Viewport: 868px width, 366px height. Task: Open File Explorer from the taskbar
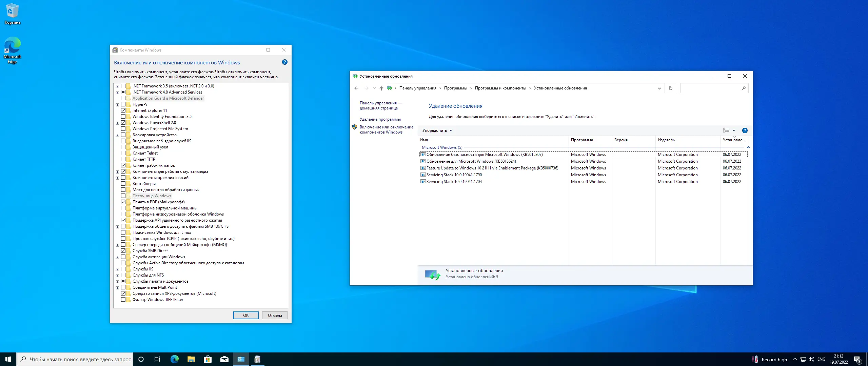(x=191, y=359)
